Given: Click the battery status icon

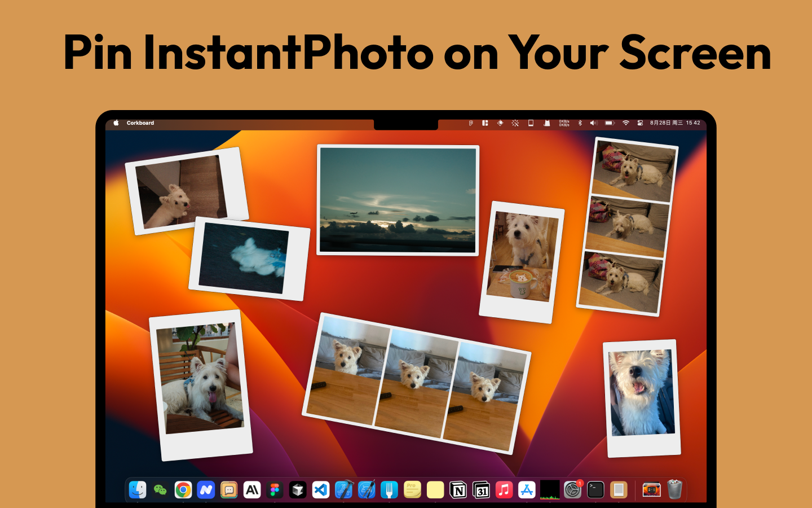Looking at the screenshot, I should point(610,122).
